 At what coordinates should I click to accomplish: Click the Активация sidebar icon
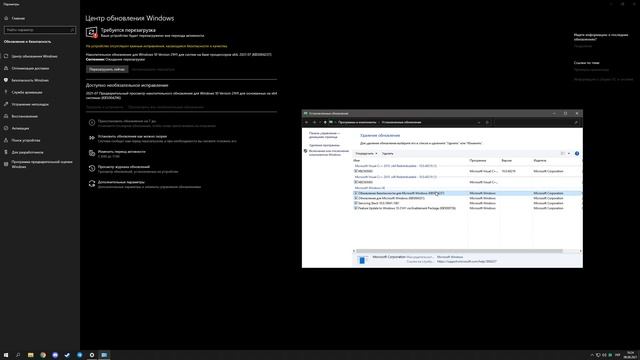tap(6, 128)
